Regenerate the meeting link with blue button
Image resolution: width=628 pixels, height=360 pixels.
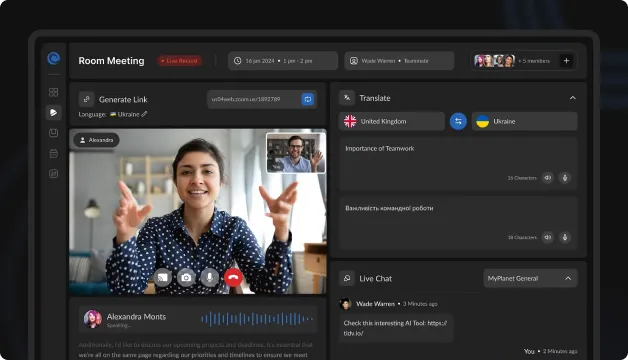308,99
